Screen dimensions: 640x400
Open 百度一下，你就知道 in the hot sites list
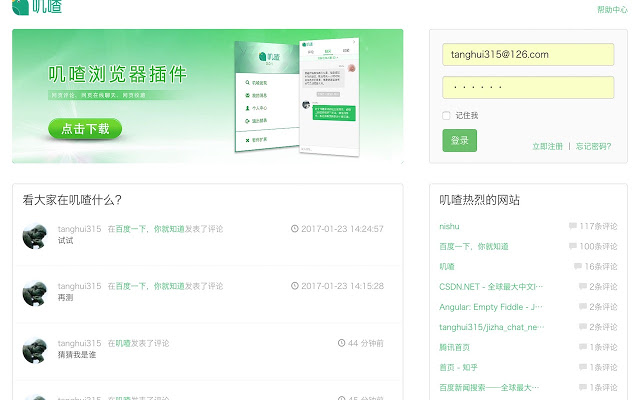[473, 247]
